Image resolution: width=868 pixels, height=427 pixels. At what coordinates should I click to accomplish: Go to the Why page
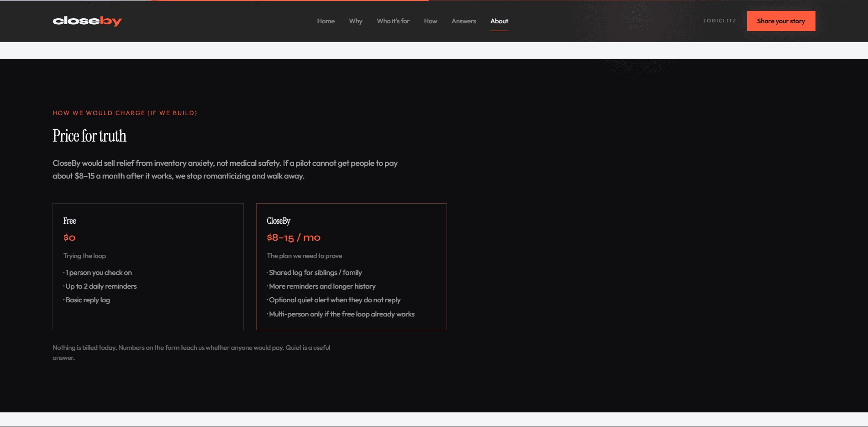pos(356,21)
